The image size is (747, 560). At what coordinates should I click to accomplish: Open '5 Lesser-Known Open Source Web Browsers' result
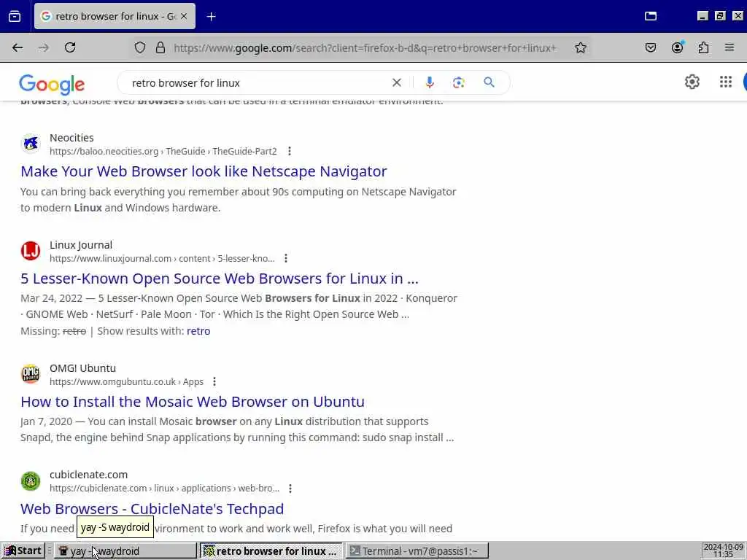tap(220, 278)
